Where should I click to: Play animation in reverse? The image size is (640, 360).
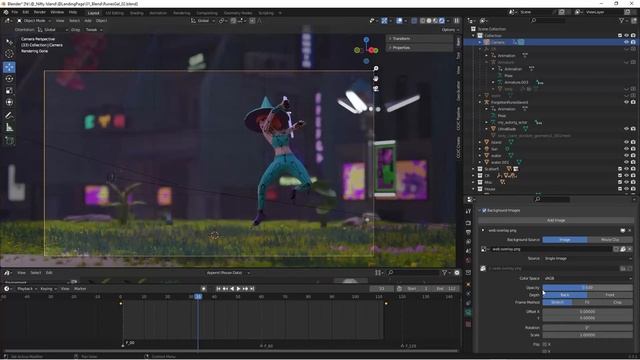point(232,289)
